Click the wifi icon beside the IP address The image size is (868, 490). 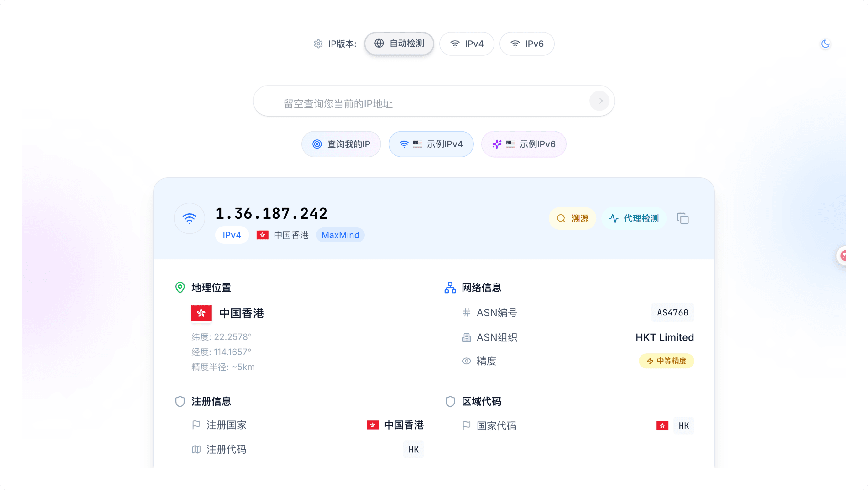[189, 218]
